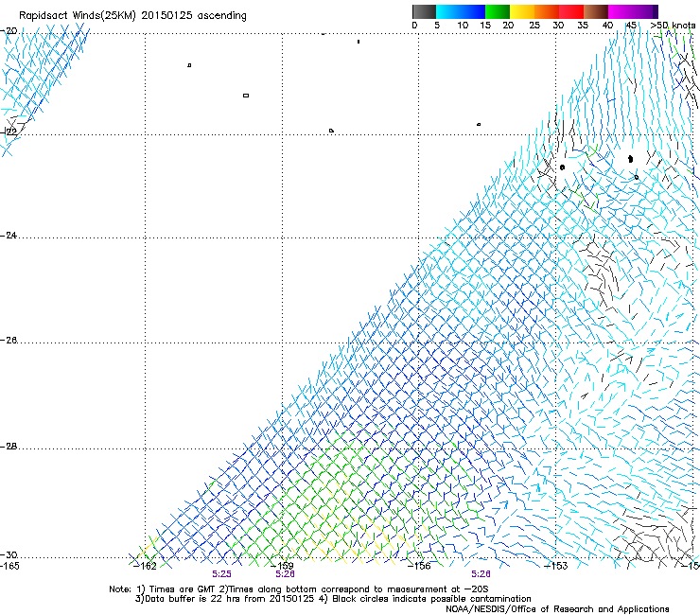The width and height of the screenshot is (700, 615).
Task: Click the purple time label between -156 and -153
Action: click(x=481, y=574)
